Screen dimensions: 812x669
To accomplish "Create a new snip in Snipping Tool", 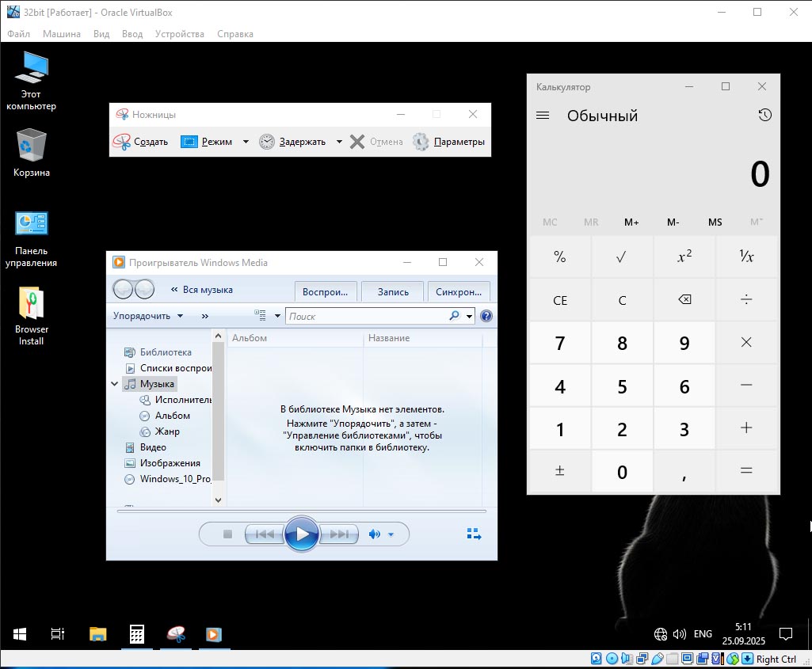I will point(141,141).
